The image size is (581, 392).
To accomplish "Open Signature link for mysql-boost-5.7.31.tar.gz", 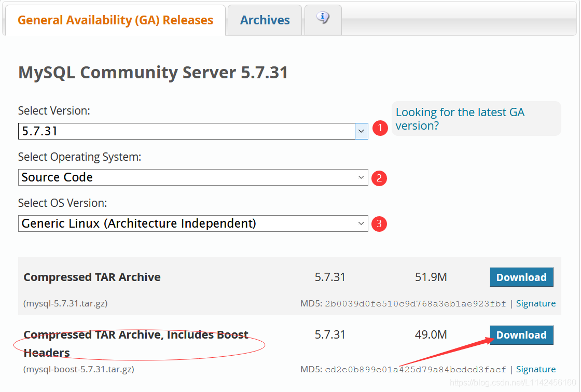I will coord(536,369).
